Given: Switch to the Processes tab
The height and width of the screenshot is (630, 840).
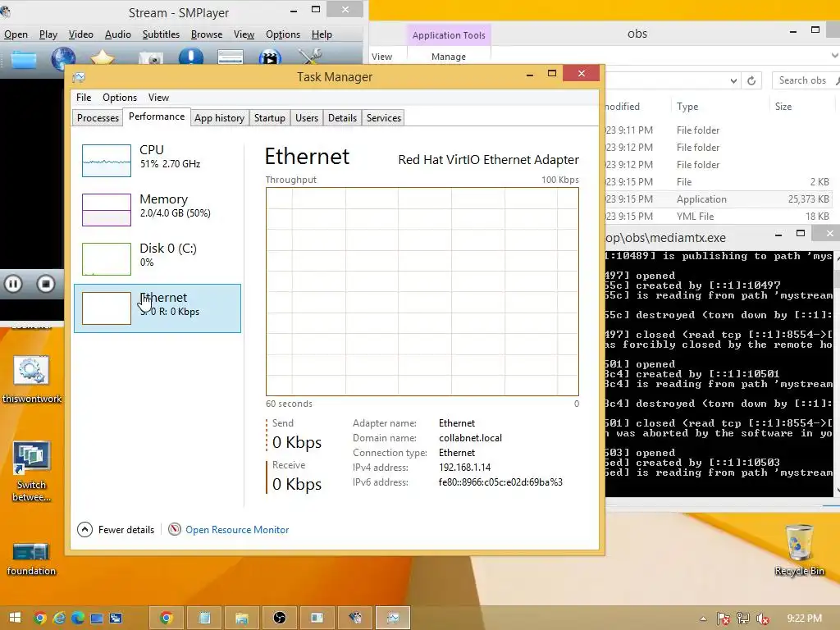Looking at the screenshot, I should [98, 118].
